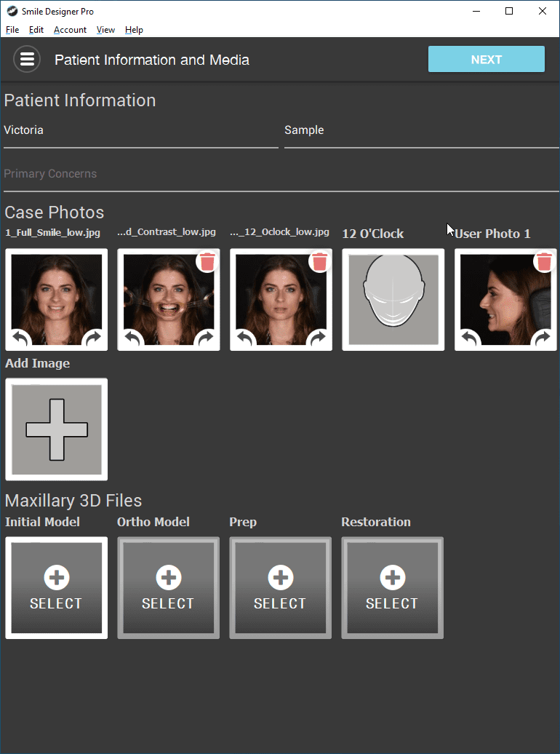Rotate Contrast photo counterclockwise
This screenshot has width=560, height=754.
pos(133,338)
